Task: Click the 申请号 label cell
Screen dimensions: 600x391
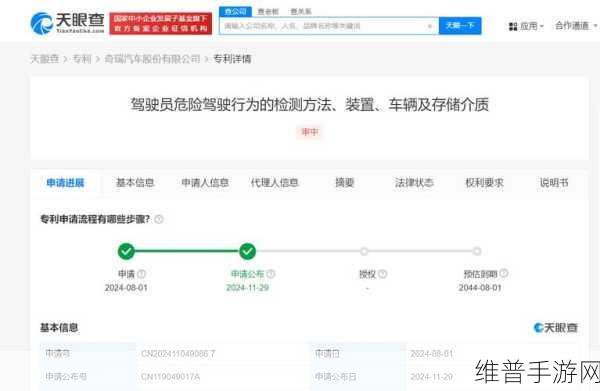Action: click(88, 354)
